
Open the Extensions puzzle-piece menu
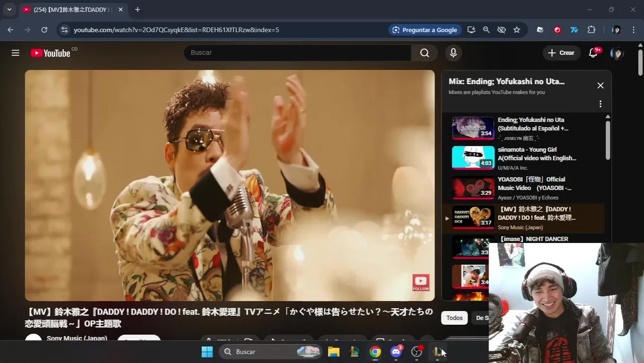click(x=592, y=30)
